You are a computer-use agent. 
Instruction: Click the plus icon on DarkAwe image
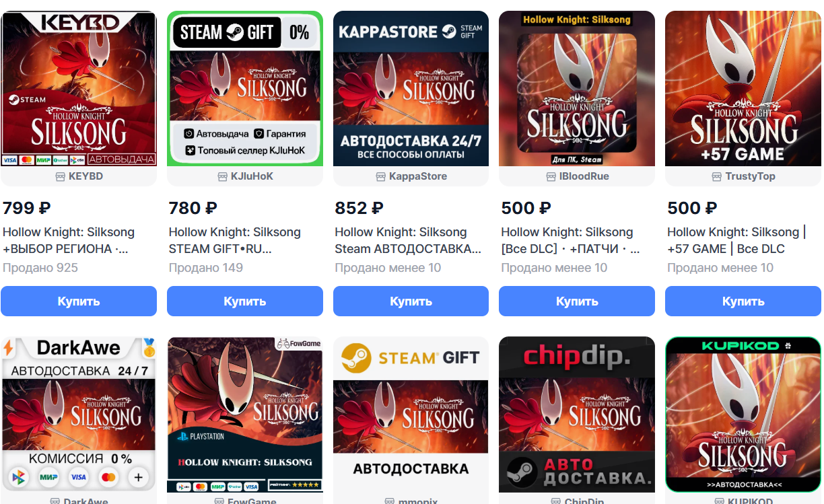click(x=139, y=478)
